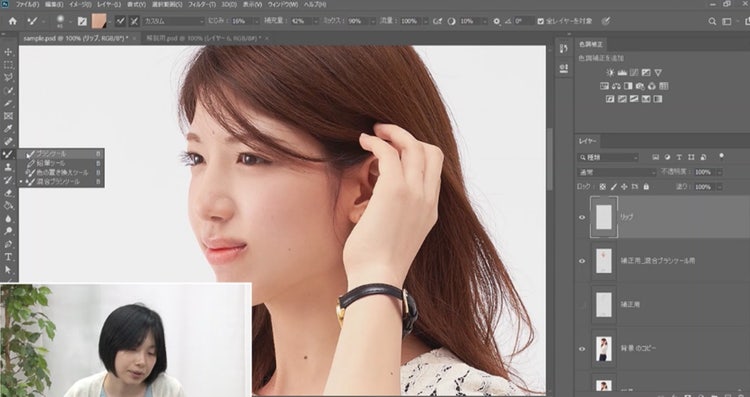Select the 背景 のコピー layer thumbnail
Viewport: 750px width, 397px height.
pos(604,349)
